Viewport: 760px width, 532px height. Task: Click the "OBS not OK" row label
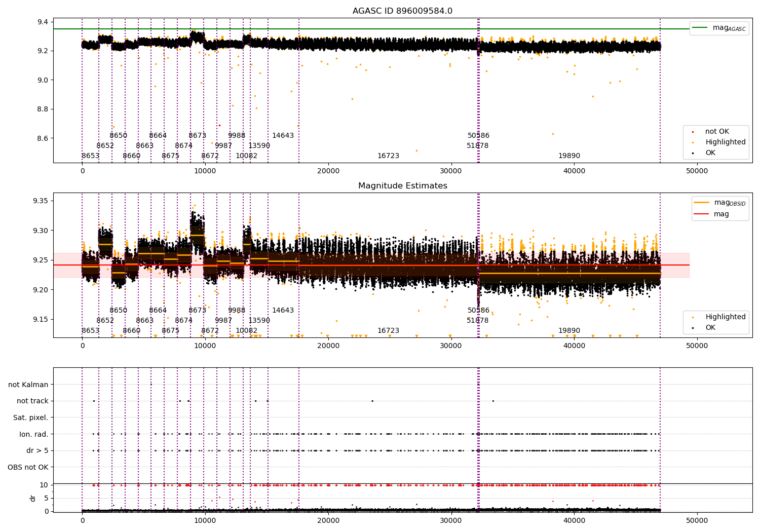(x=28, y=467)
